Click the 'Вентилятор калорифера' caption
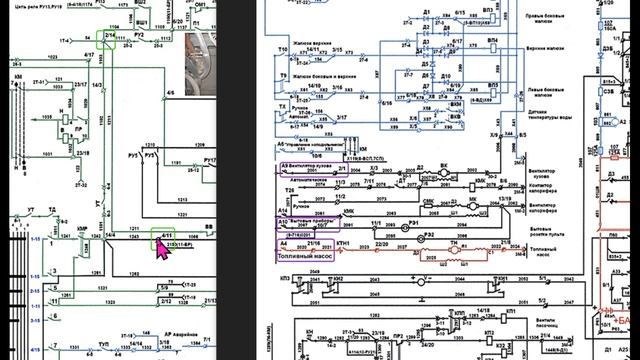The width and height of the screenshot is (640, 360). 543,208
